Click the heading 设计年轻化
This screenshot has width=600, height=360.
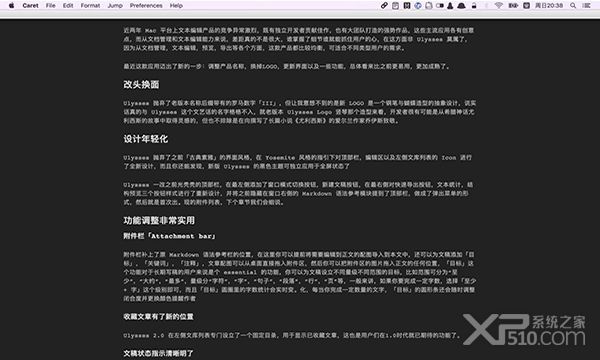pos(145,139)
